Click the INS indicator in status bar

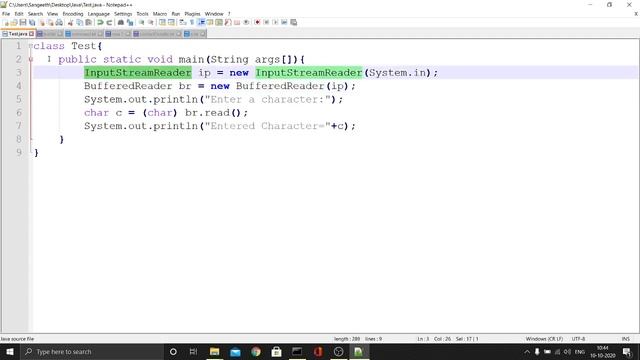click(x=625, y=339)
